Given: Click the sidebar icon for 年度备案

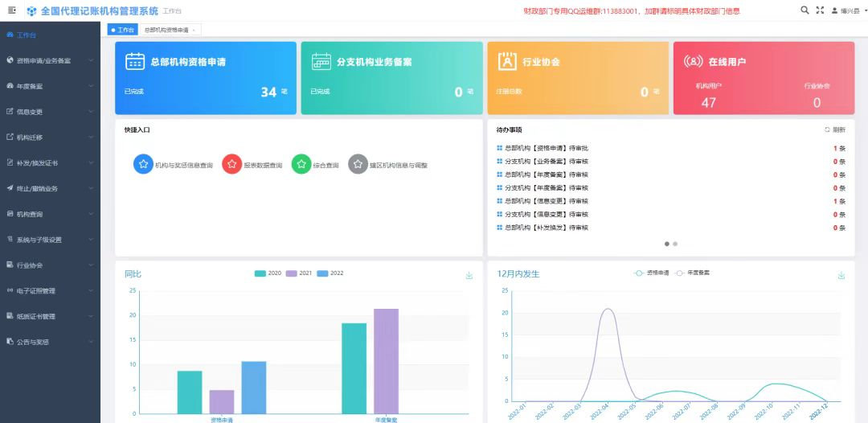Looking at the screenshot, I should point(10,86).
